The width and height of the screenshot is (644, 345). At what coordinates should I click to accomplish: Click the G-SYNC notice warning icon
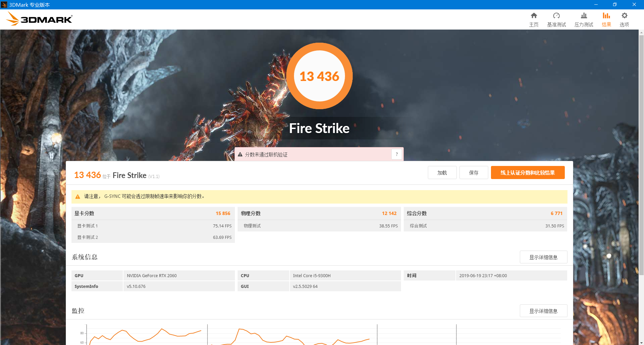tap(78, 197)
